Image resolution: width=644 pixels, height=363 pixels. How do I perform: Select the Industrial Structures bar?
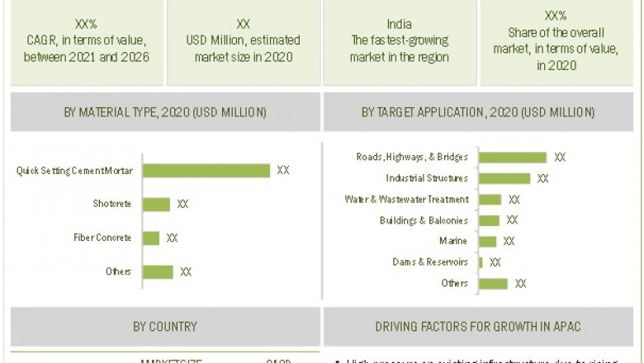(504, 178)
